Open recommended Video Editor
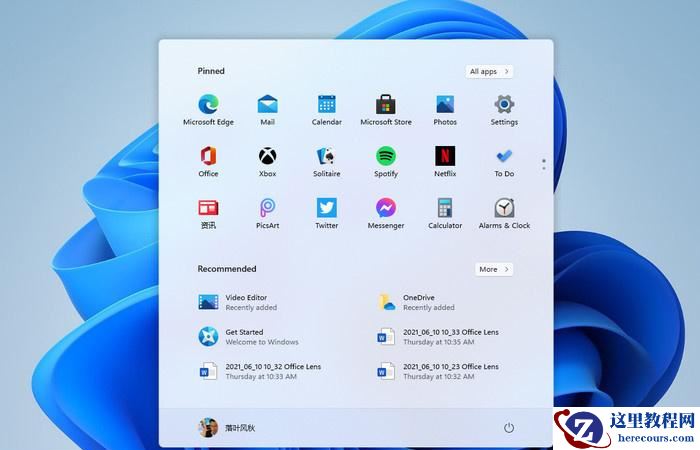The image size is (700, 450). pos(238,302)
